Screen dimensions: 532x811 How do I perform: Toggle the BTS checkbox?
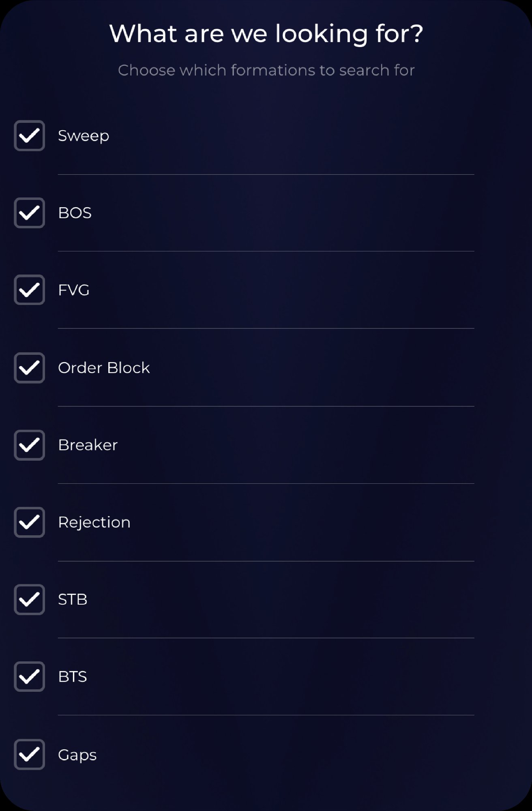point(29,676)
